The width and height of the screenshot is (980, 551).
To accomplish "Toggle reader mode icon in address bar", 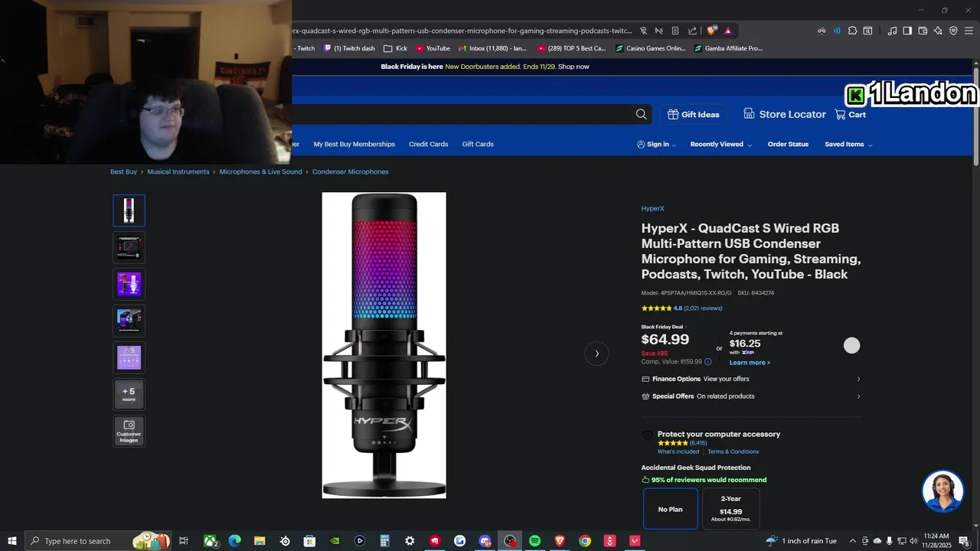I will pyautogui.click(x=675, y=31).
